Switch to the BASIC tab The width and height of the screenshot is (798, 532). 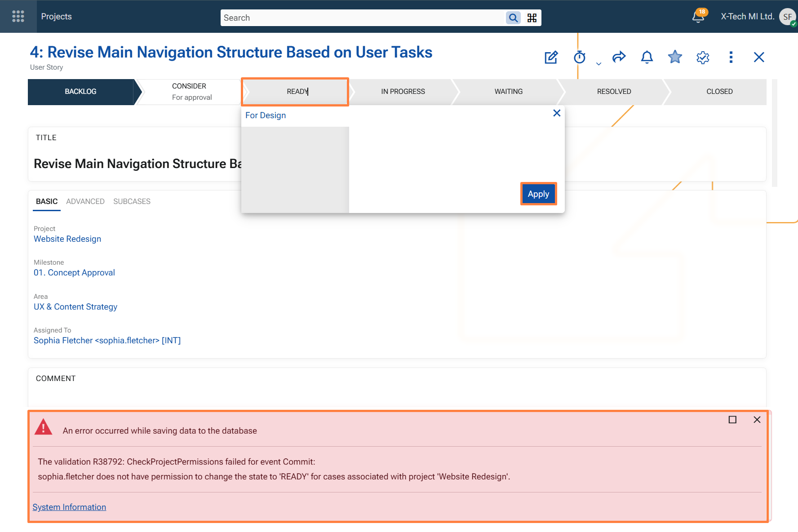[x=47, y=202]
